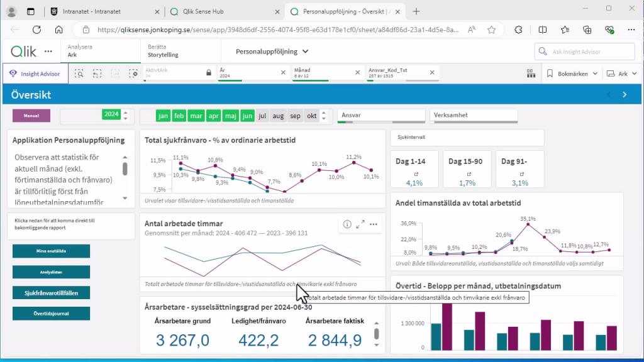
Task: Open the Qlik navigation ellipsis menu
Action: [48, 52]
